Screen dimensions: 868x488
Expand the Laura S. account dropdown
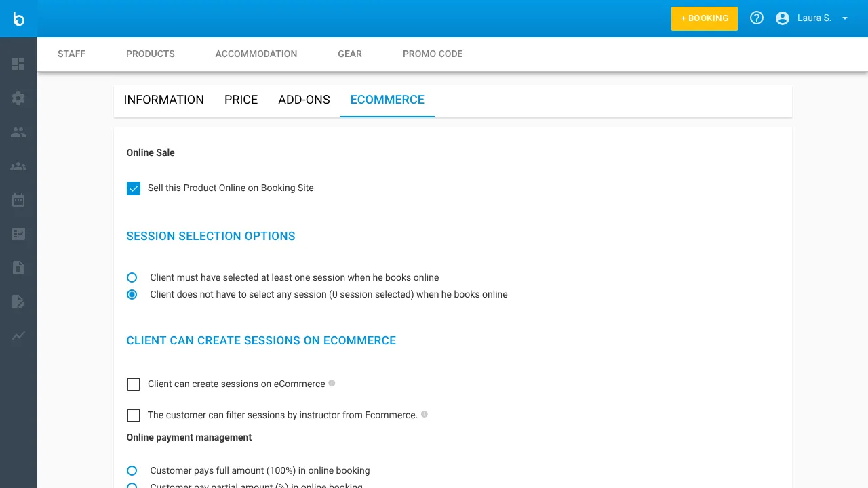click(844, 18)
